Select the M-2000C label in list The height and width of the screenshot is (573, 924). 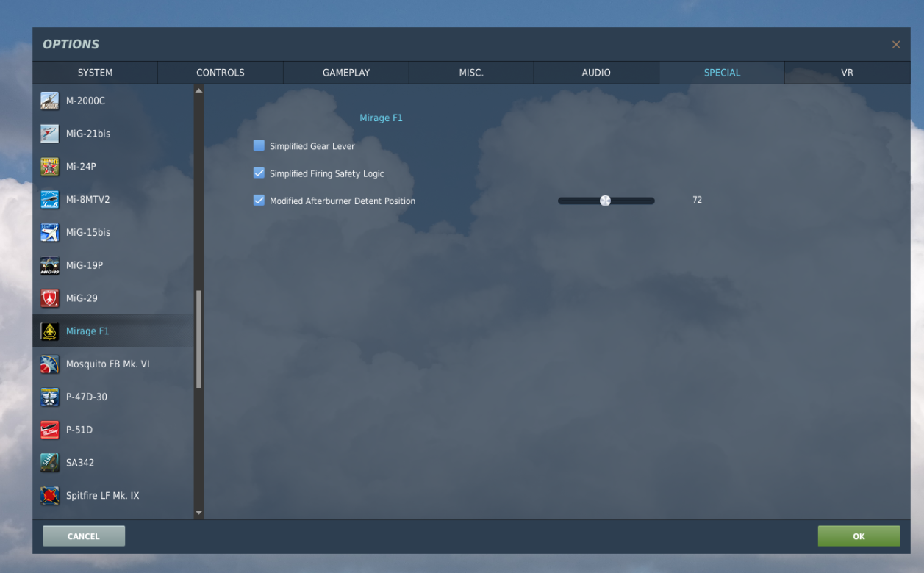(x=85, y=101)
